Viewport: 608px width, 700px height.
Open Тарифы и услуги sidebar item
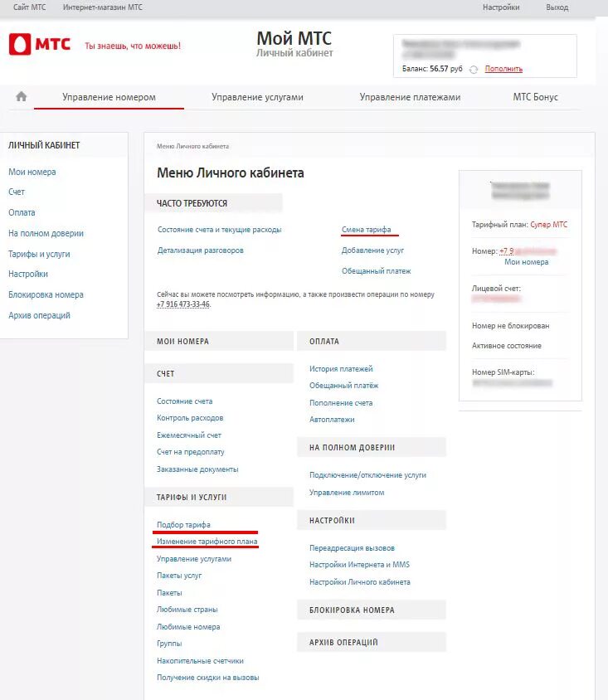pyautogui.click(x=39, y=254)
